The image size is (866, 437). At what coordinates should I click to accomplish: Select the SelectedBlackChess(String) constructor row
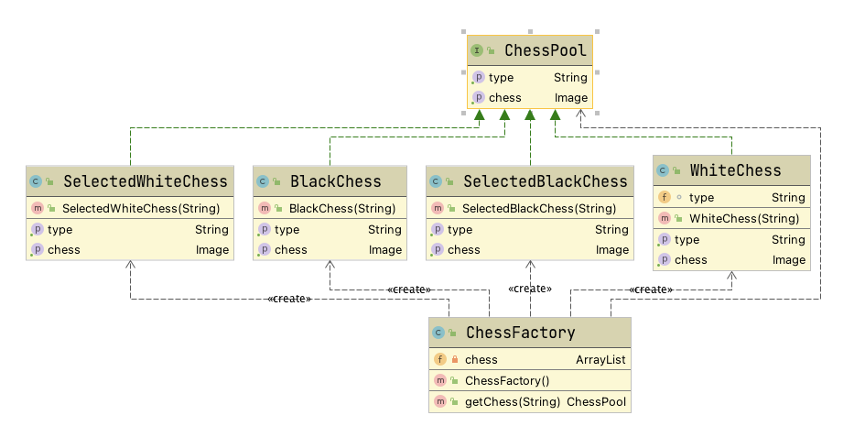click(x=530, y=208)
